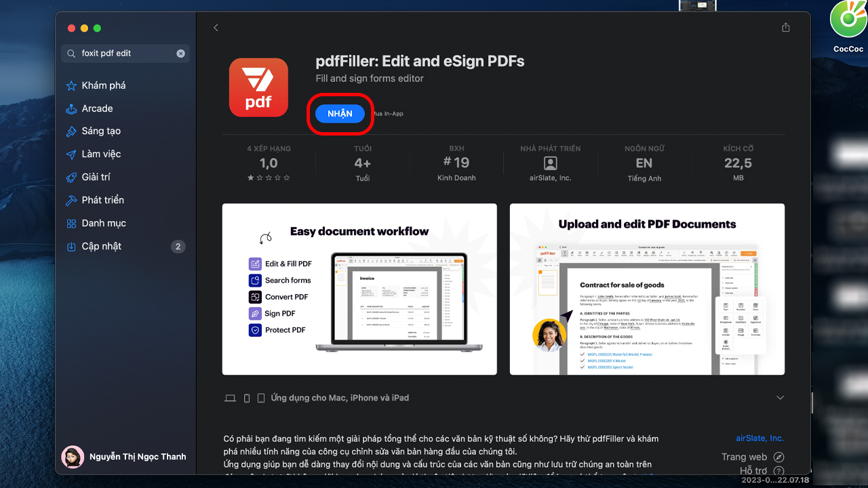The image size is (868, 488).
Task: Click the iPad device icon
Action: pos(261,399)
